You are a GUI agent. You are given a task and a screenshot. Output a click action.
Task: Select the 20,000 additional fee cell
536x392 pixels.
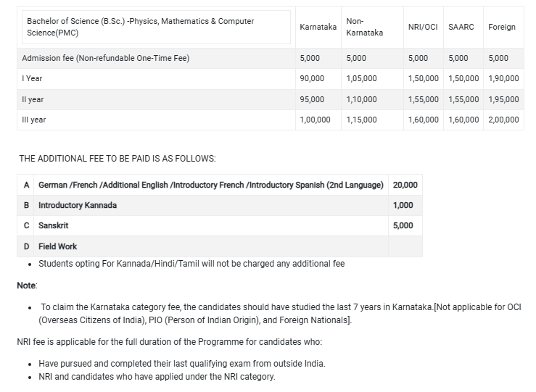tap(405, 185)
